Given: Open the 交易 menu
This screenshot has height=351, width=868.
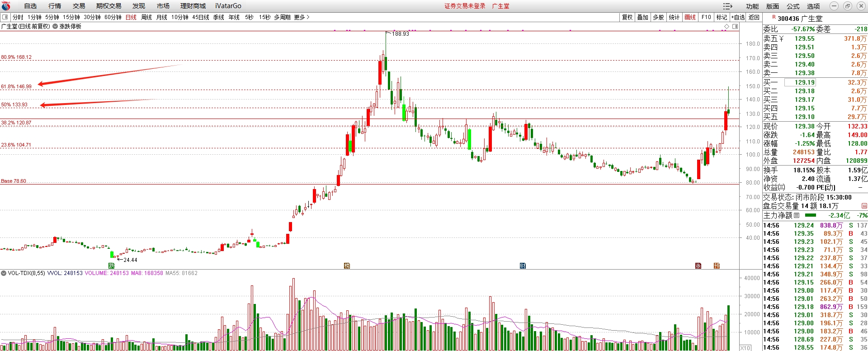Looking at the screenshot, I should pos(79,6).
